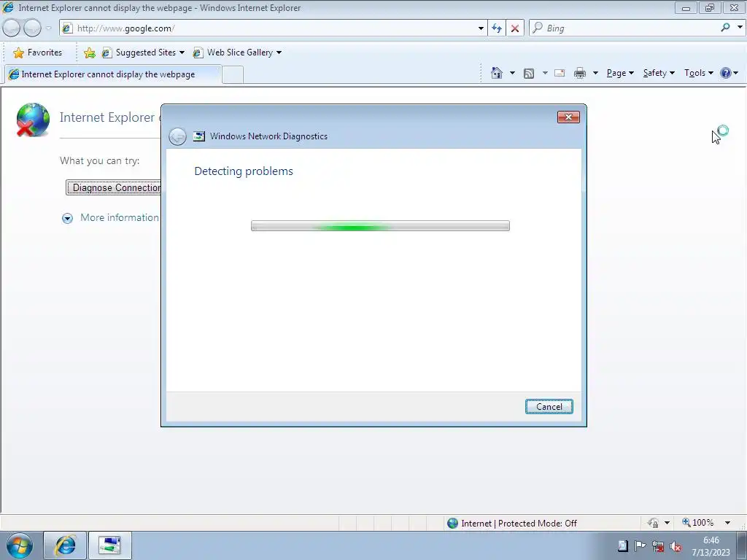Click the Stop loading X icon
The image size is (747, 560).
point(515,28)
